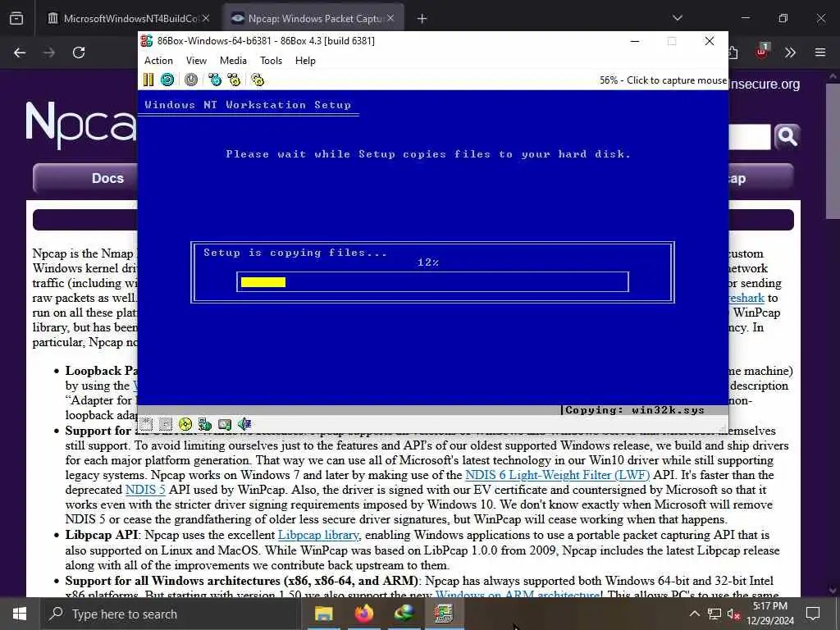Click the 86Box taskbar icon
Viewport: 840px width, 630px height.
(x=444, y=614)
